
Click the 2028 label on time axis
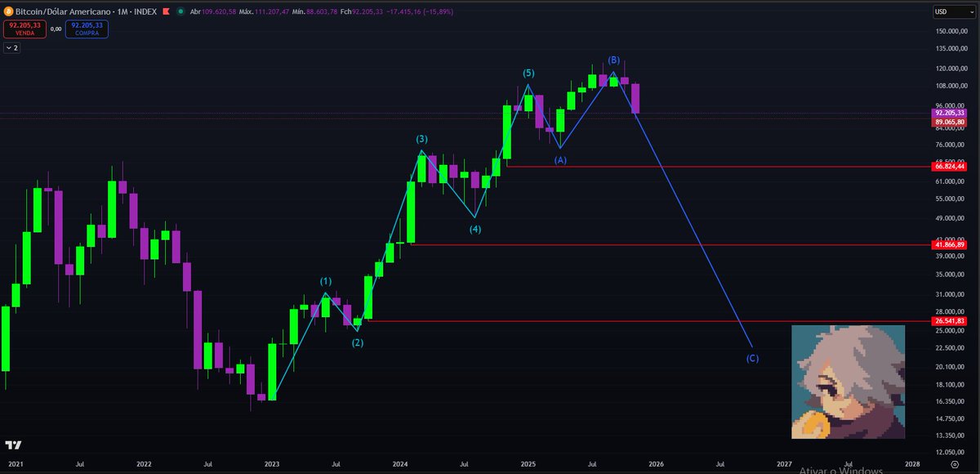[x=913, y=463]
